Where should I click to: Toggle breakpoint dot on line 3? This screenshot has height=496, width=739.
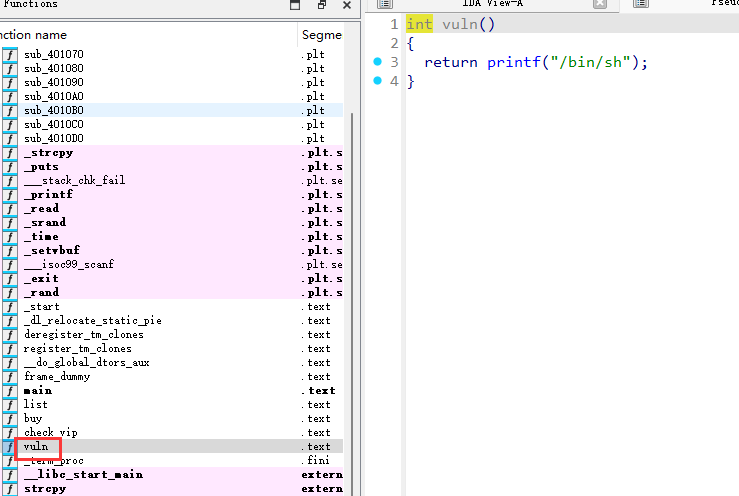pos(378,61)
